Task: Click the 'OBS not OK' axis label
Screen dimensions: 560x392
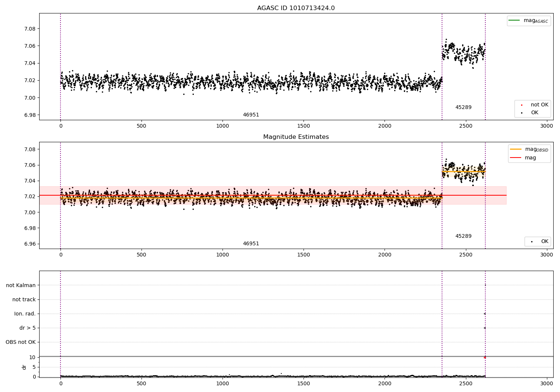Action: 21,342
